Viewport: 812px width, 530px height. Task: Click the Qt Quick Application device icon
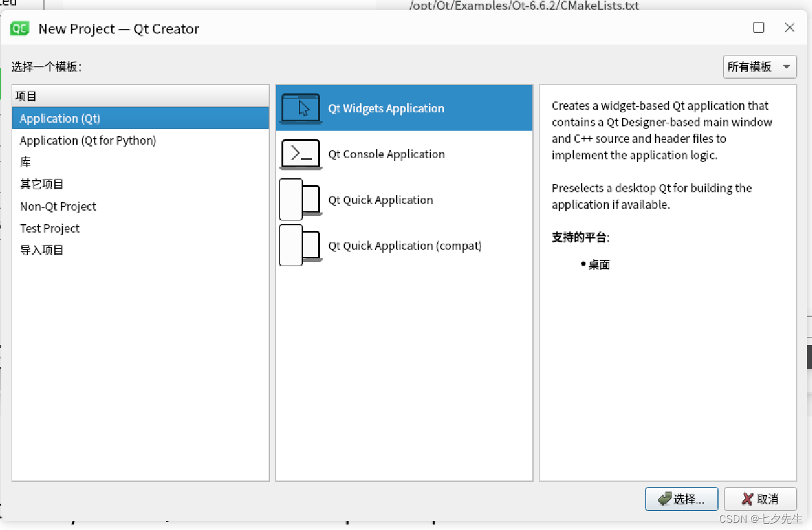point(300,200)
